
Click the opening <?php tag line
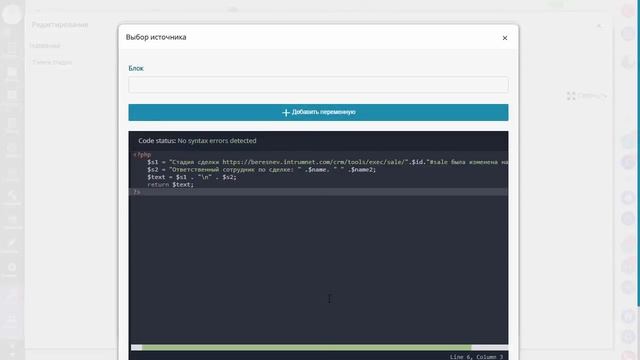coord(142,155)
